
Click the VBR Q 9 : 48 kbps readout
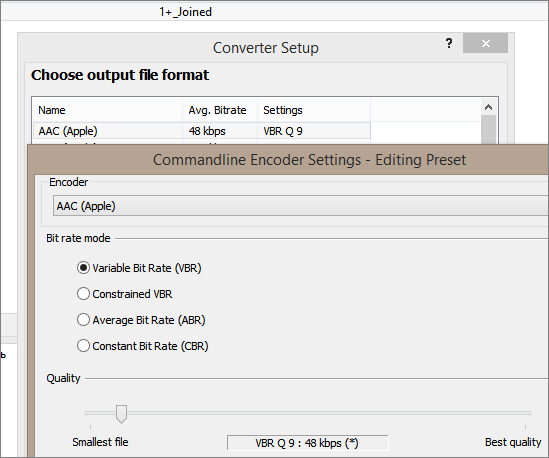pyautogui.click(x=307, y=443)
